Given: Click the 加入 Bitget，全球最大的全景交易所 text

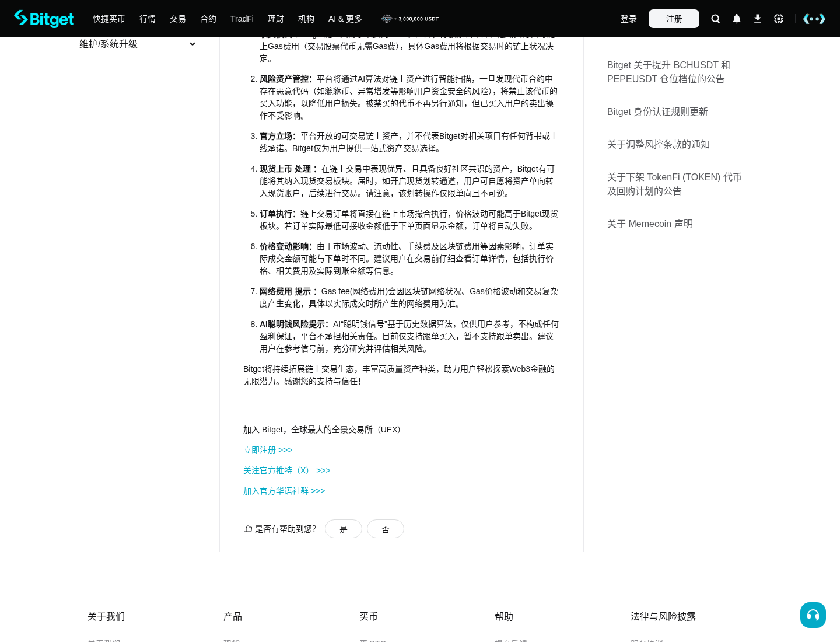Looking at the screenshot, I should (x=322, y=430).
